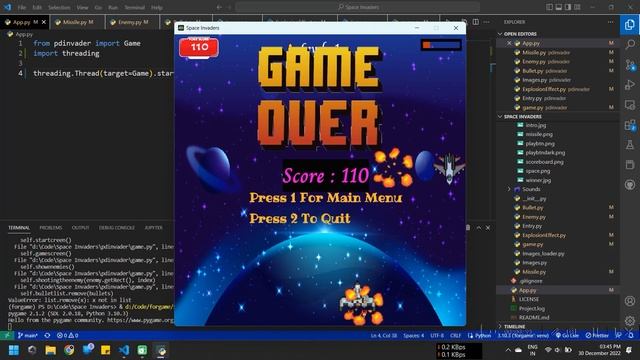Image resolution: width=640 pixels, height=360 pixels.
Task: Click the Ln 4, Col cursor position indicator
Action: click(384, 335)
